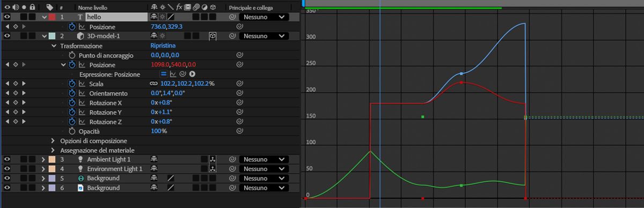Click Opacità value 100%
Viewport: 644px width, 208px height.
pyautogui.click(x=159, y=131)
